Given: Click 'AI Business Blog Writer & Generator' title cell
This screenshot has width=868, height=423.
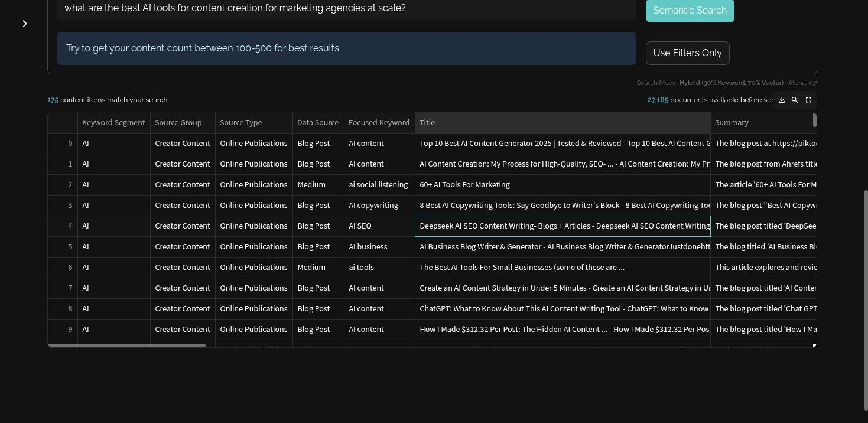Looking at the screenshot, I should [x=563, y=247].
